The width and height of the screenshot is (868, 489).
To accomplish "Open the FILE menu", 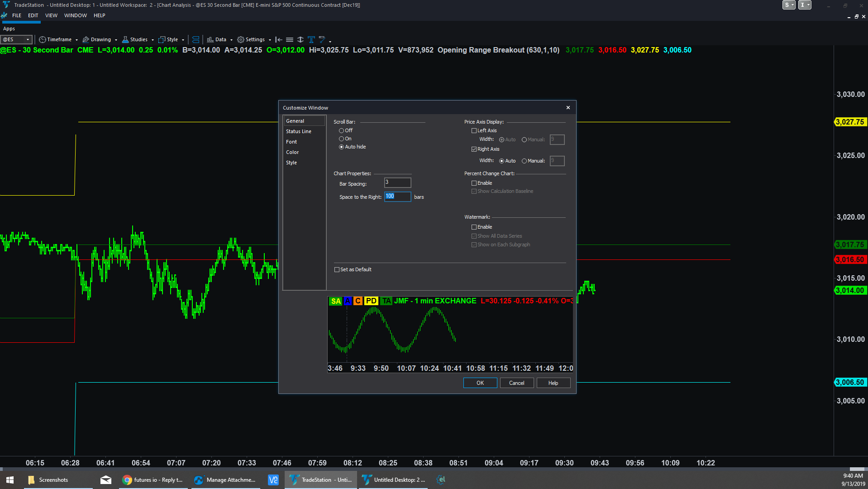I will click(17, 15).
